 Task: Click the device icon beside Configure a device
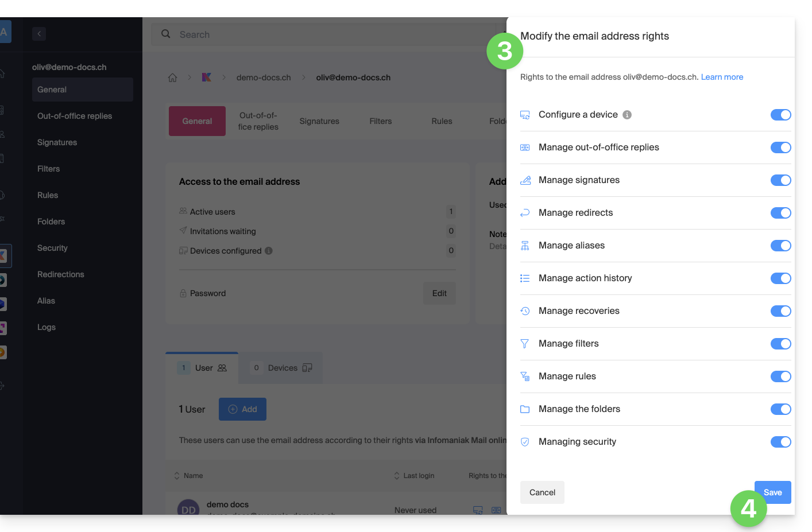525,115
